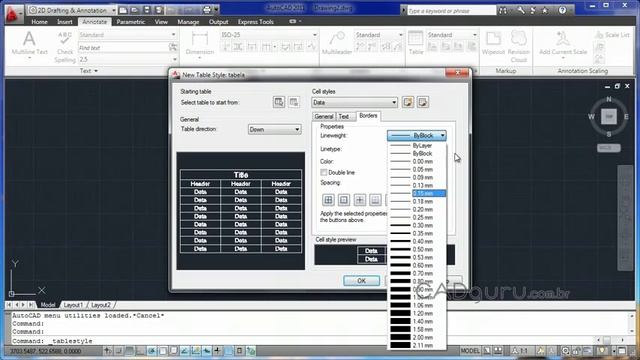The width and height of the screenshot is (640, 360).
Task: Open Manage cell styles dialog icon
Action: 423,102
